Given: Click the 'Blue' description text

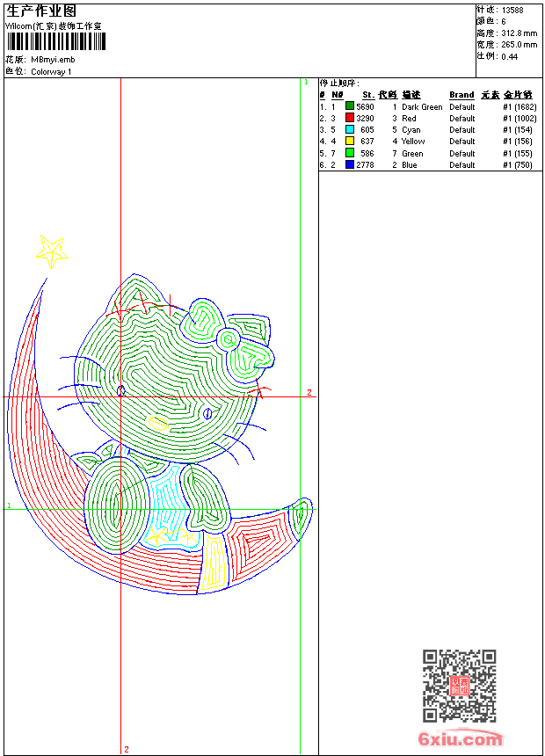Looking at the screenshot, I should coord(410,165).
